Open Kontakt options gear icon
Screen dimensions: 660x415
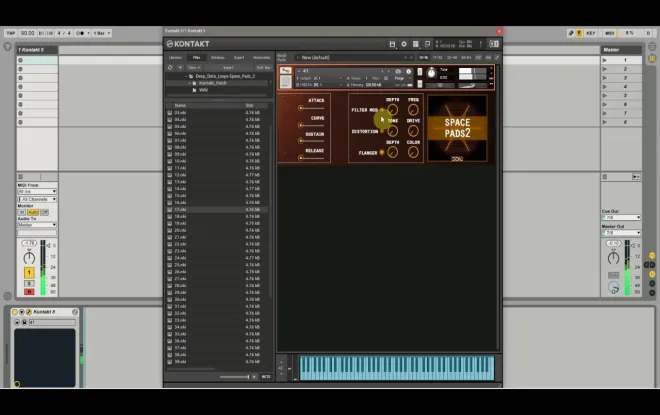(x=404, y=44)
